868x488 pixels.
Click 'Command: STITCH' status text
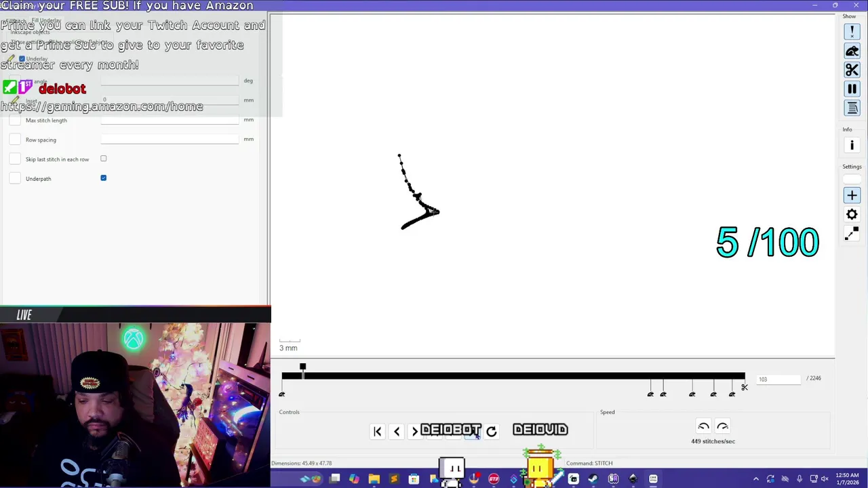coord(589,463)
